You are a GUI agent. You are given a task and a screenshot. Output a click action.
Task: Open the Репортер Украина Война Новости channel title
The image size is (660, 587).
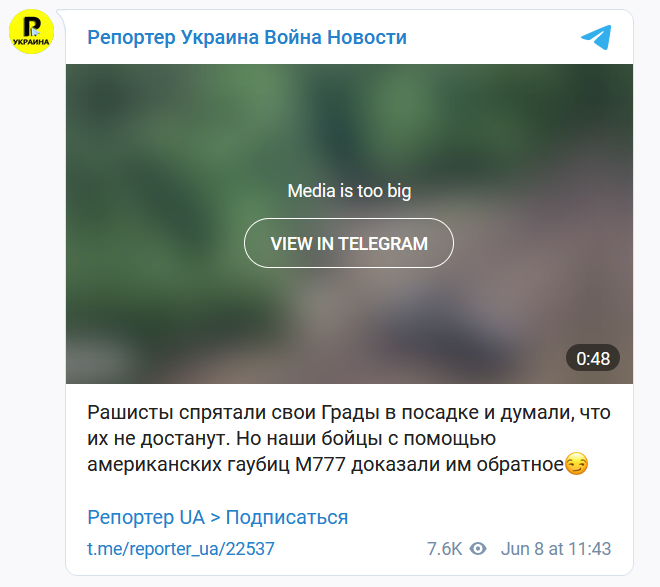(x=247, y=37)
